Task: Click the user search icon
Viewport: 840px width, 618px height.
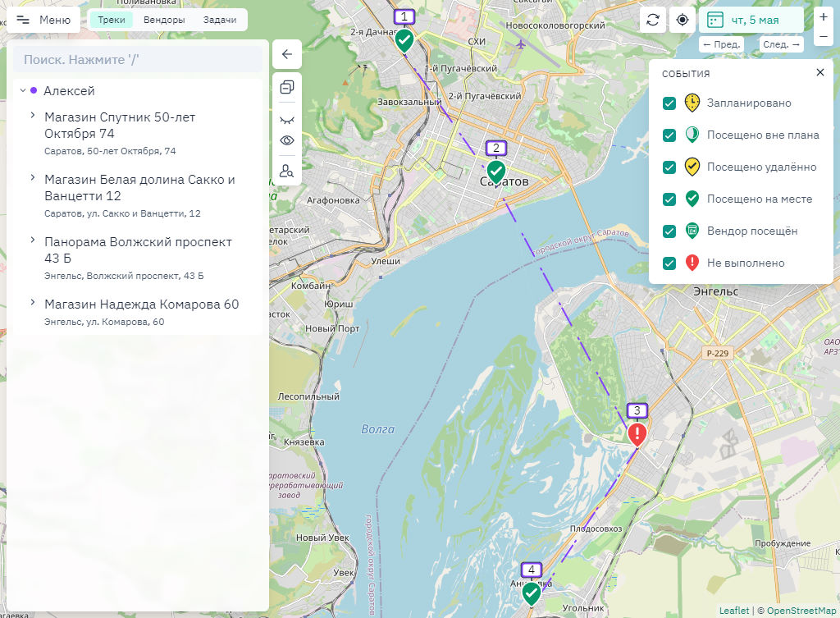Action: coord(287,171)
